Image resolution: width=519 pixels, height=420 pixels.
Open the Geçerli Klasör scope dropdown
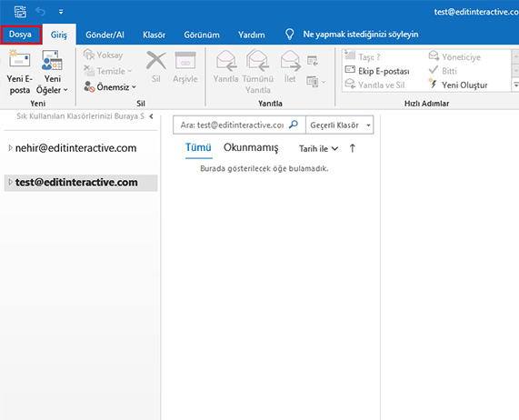click(340, 125)
